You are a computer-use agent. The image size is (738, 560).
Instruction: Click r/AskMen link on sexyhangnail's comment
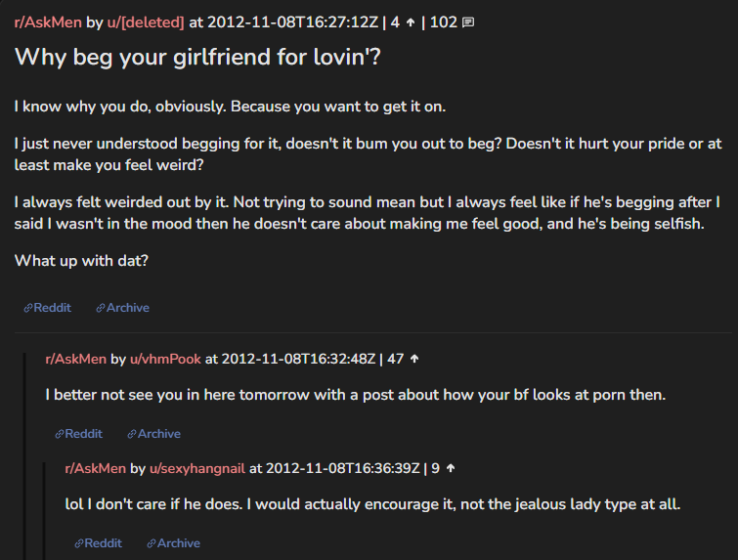[96, 468]
